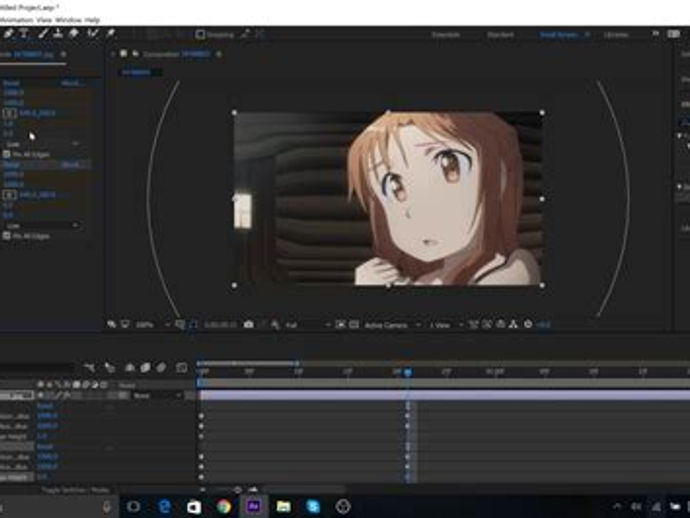
Task: Toggle the Region of Interest button
Action: (x=340, y=325)
